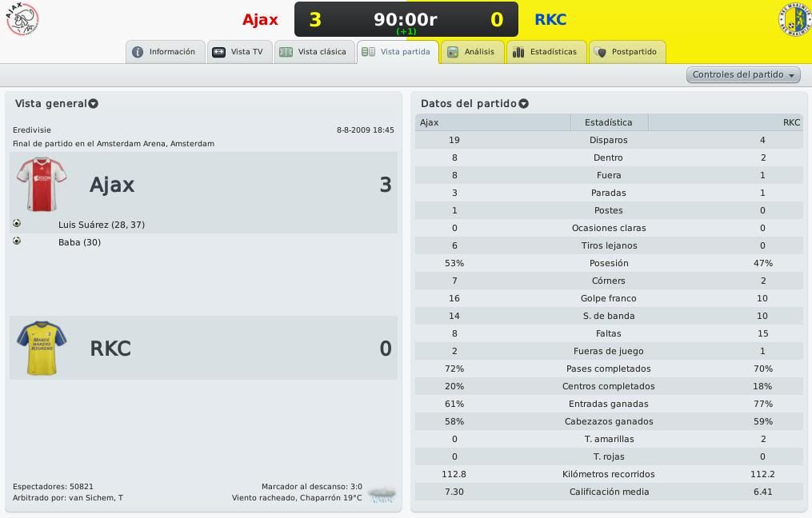
Task: Open the Postpartido tab
Action: point(626,52)
